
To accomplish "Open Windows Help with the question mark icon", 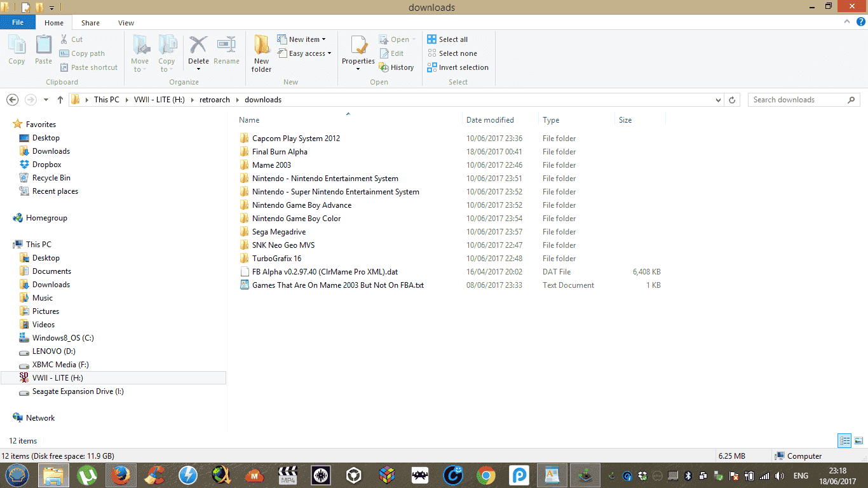I will coord(861,22).
